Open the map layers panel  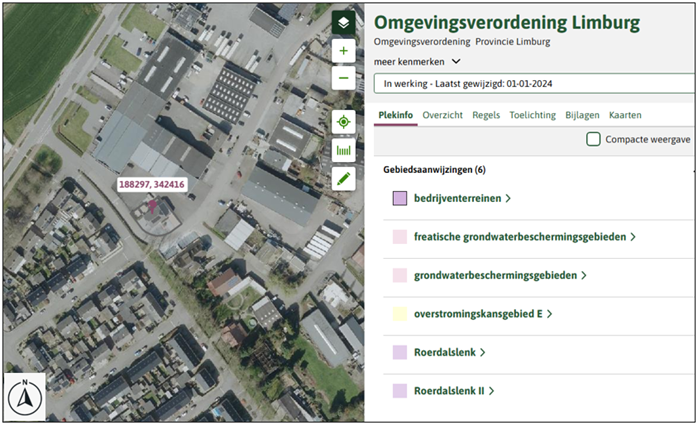343,23
